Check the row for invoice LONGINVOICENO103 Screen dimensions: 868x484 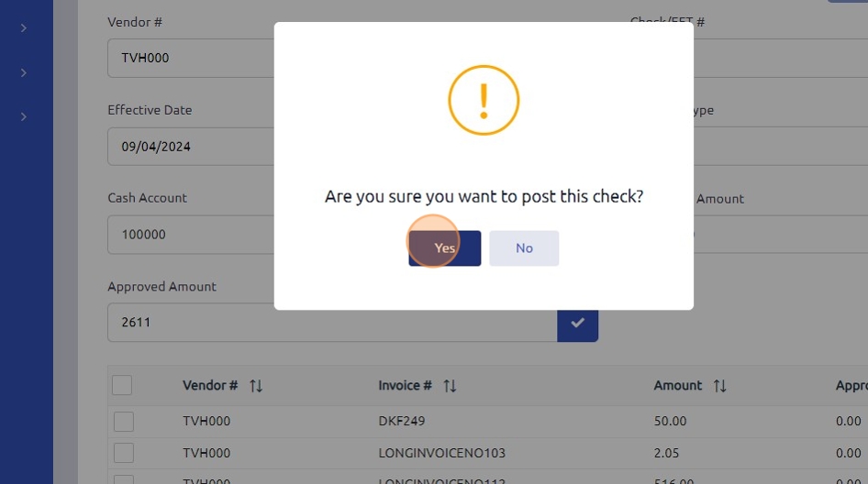124,453
